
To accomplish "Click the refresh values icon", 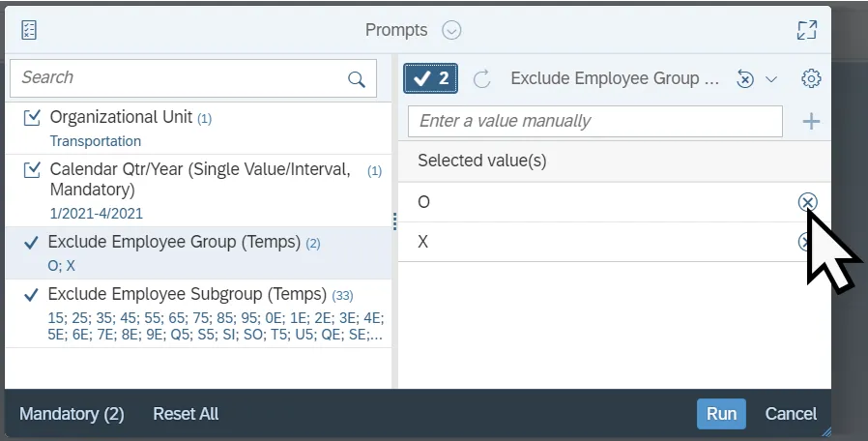I will coord(482,79).
